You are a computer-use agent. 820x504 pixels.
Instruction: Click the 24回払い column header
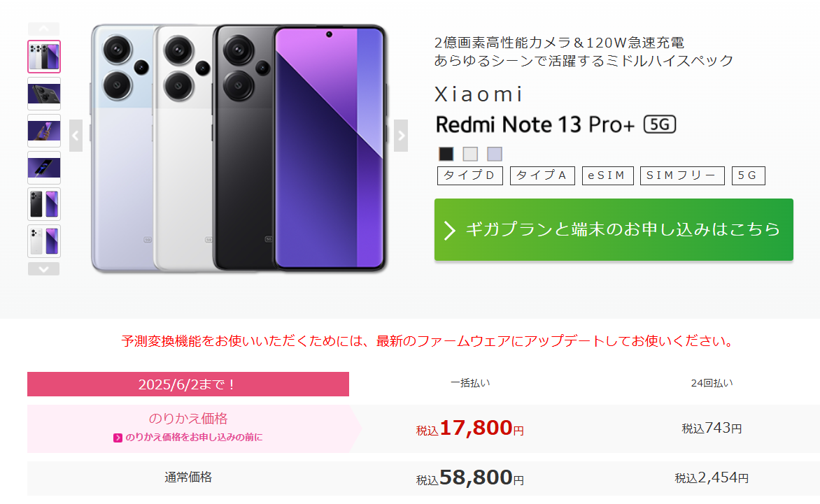click(x=713, y=382)
